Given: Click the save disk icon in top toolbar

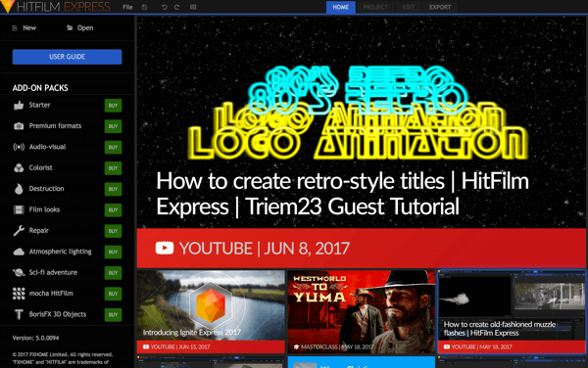Looking at the screenshot, I should [x=144, y=7].
